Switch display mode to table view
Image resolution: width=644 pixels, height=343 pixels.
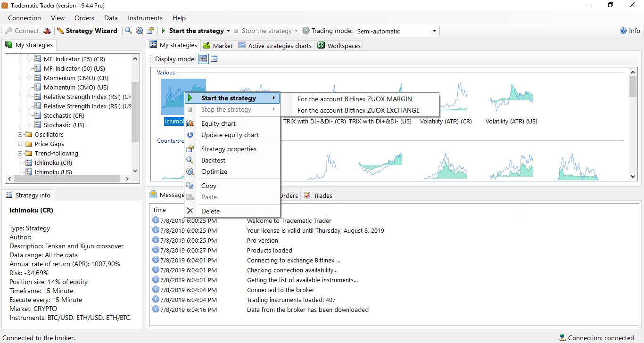[x=214, y=59]
